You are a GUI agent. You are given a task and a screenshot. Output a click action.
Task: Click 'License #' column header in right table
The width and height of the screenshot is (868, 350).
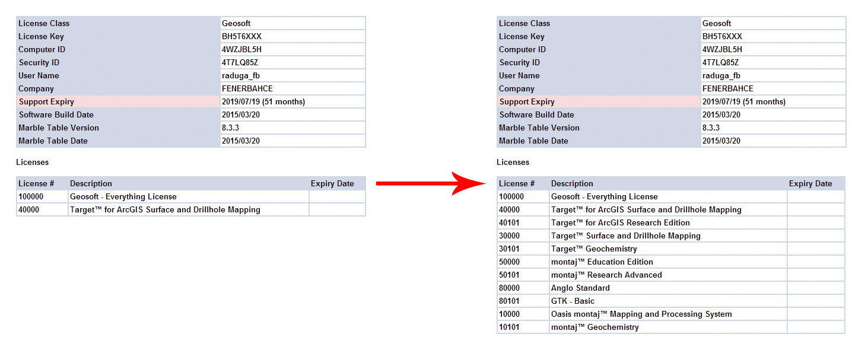[517, 184]
